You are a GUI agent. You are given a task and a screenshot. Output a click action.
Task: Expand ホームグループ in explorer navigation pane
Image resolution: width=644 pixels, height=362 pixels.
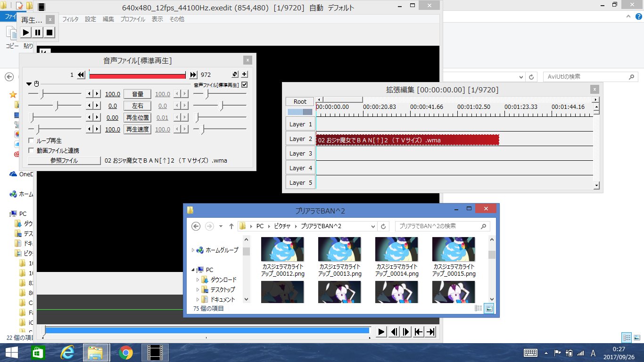193,250
